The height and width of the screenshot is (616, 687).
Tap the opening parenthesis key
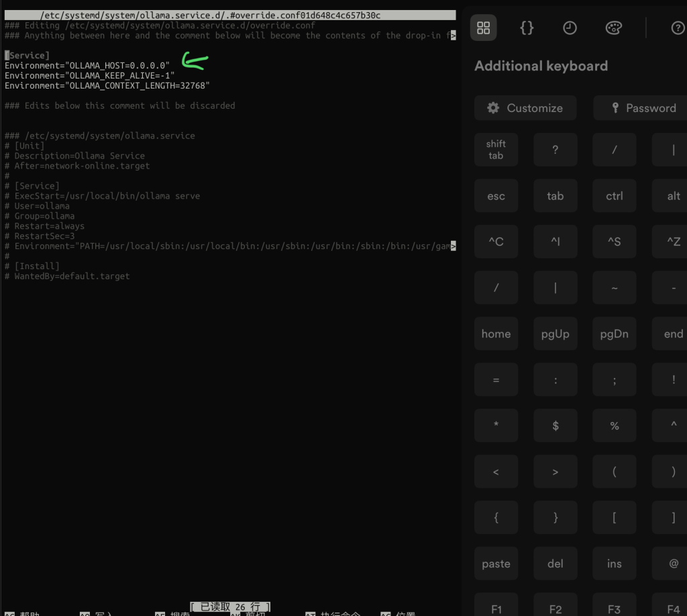[615, 472]
